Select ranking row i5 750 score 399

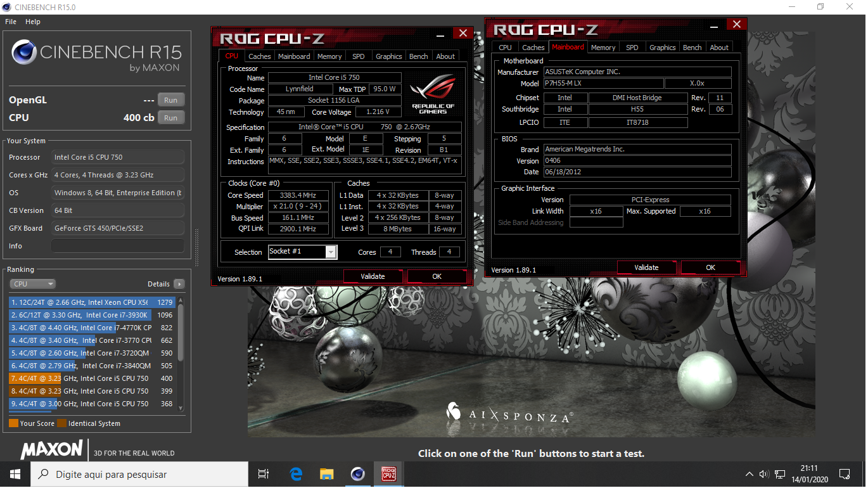click(x=93, y=391)
